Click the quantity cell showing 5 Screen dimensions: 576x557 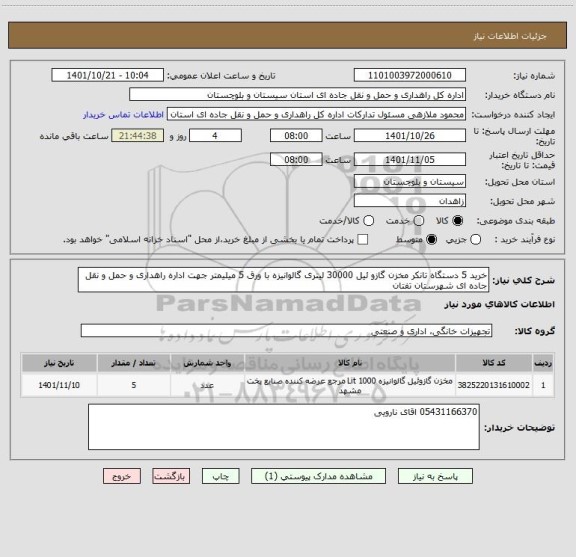tap(134, 385)
